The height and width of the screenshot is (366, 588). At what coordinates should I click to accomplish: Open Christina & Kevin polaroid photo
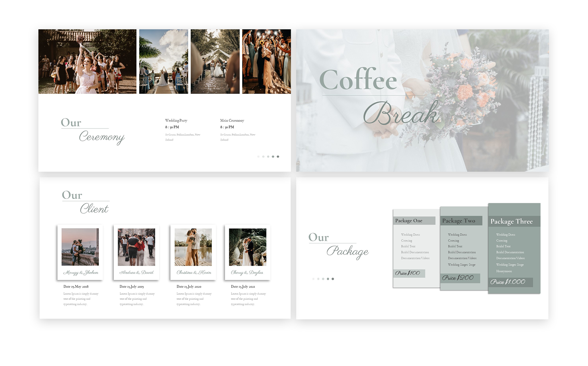click(193, 247)
